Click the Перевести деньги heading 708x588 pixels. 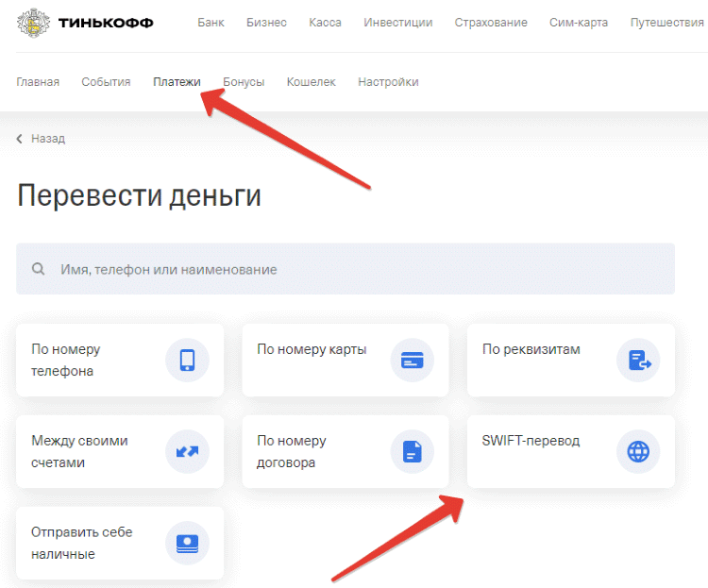point(139,196)
